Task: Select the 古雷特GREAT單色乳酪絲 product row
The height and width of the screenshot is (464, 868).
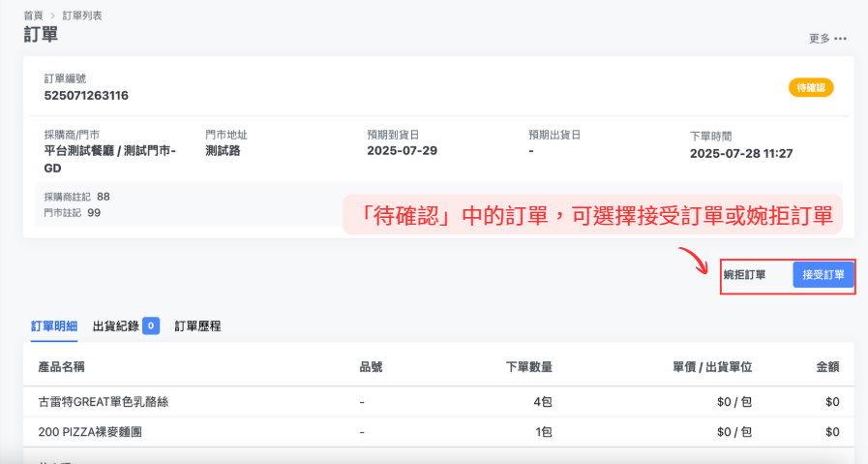Action: pos(438,402)
